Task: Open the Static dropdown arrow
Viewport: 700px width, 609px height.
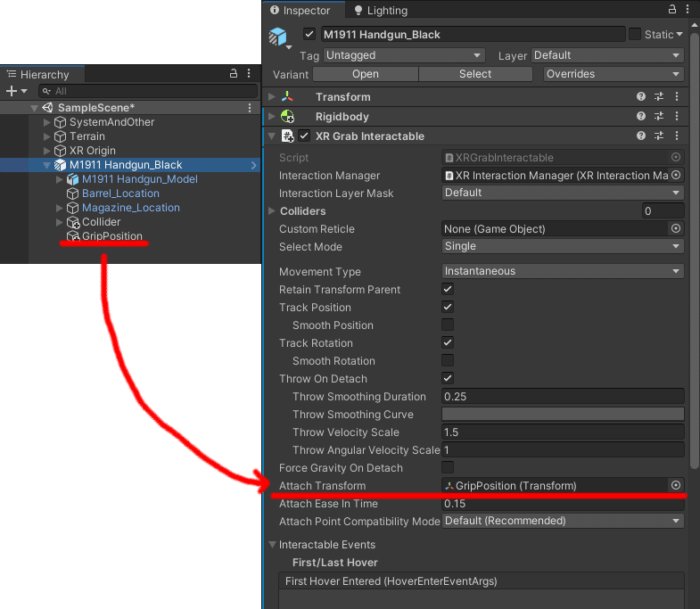Action: point(679,34)
